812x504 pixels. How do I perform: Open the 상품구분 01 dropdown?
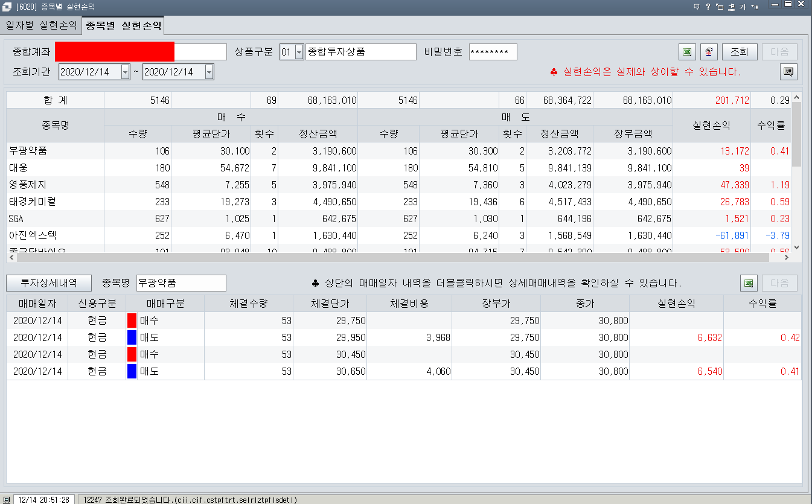click(x=299, y=52)
